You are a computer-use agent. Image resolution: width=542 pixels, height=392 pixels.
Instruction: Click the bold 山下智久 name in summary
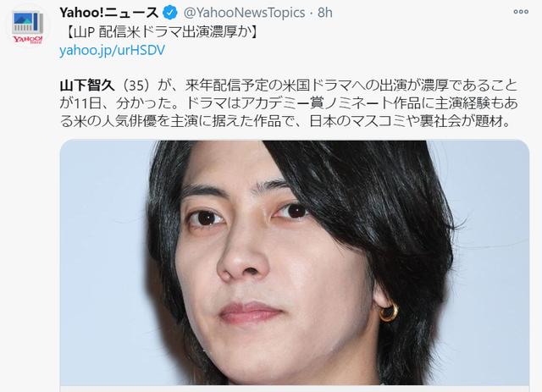pyautogui.click(x=87, y=86)
